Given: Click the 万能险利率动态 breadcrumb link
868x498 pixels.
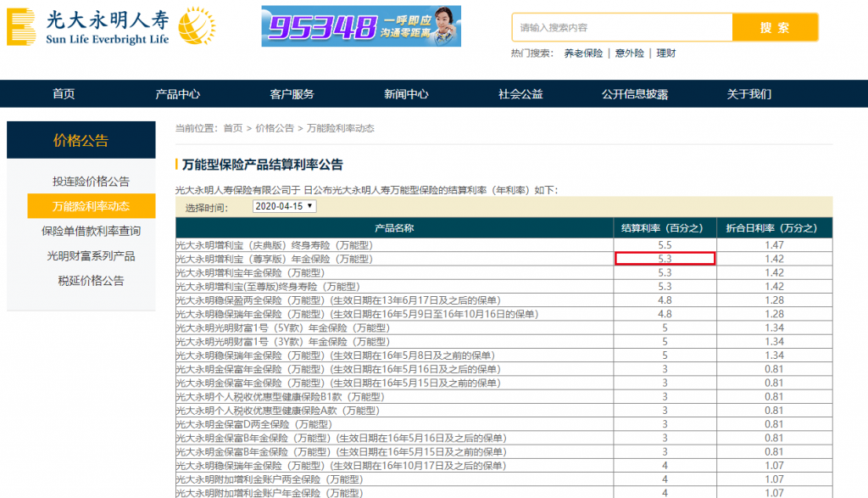Looking at the screenshot, I should pyautogui.click(x=341, y=128).
